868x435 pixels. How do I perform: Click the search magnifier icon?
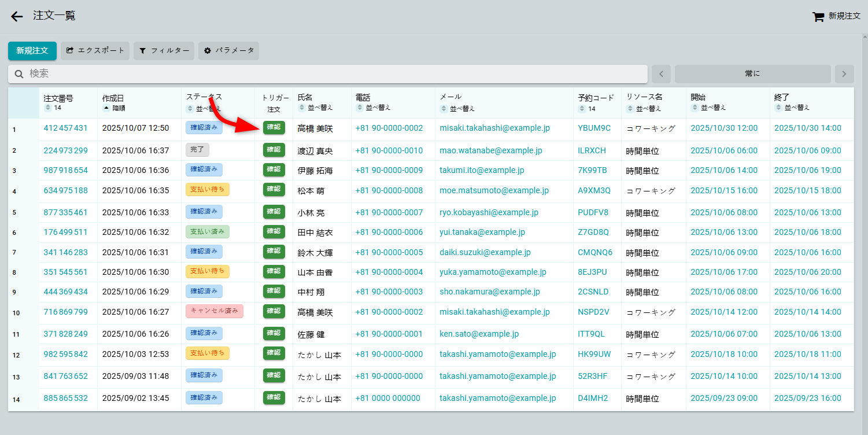(19, 74)
